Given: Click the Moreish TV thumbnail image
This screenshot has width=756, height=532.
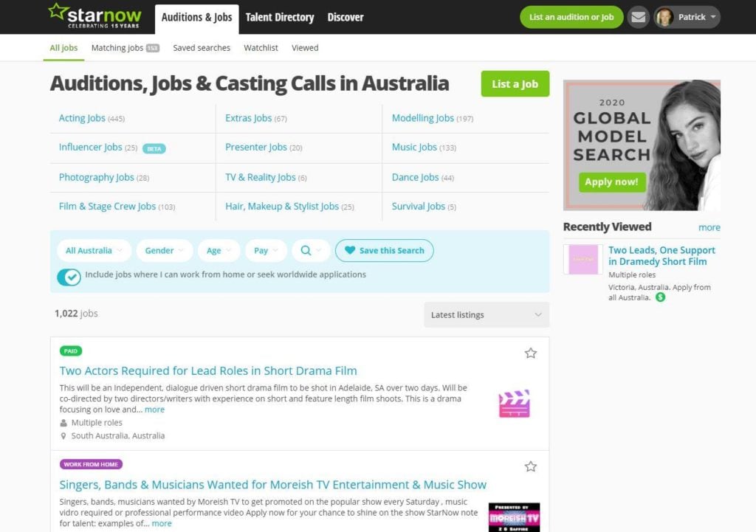Looking at the screenshot, I should point(514,517).
